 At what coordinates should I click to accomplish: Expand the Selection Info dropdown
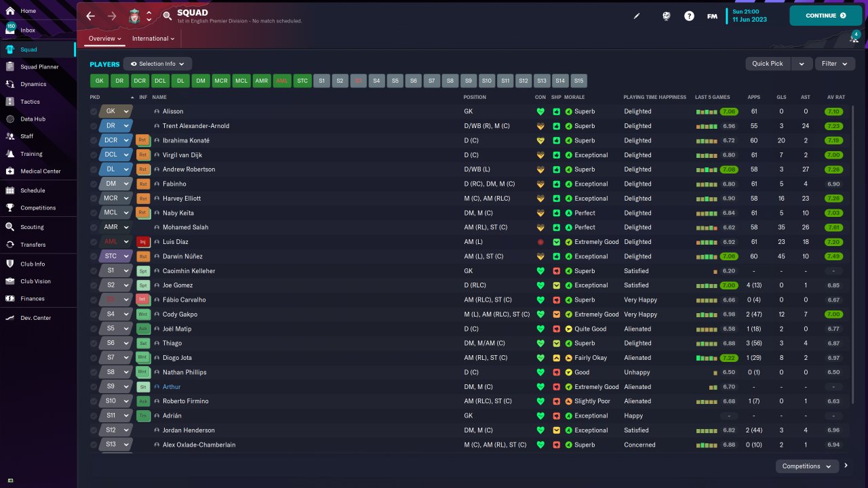157,64
